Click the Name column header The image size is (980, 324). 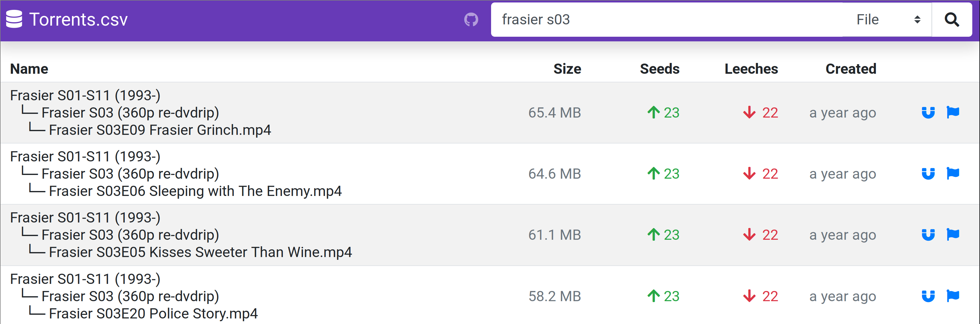coord(29,69)
